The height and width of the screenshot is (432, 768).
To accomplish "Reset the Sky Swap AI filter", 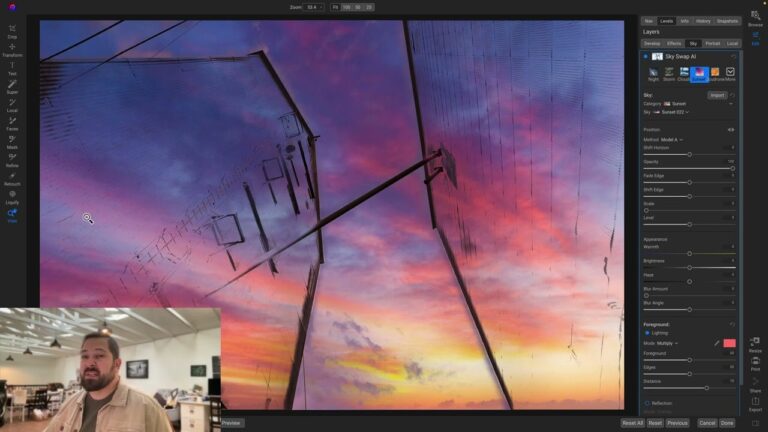I will pyautogui.click(x=733, y=57).
